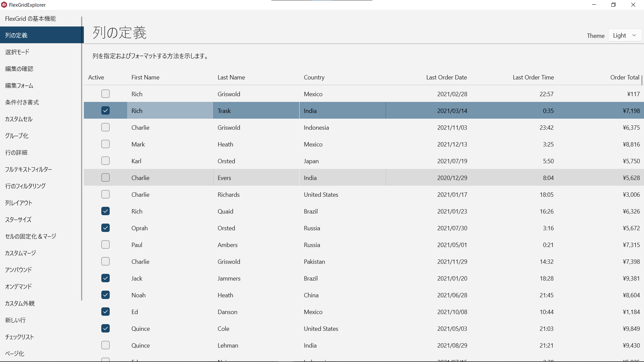The height and width of the screenshot is (362, 644).
Task: Toggle Active checkbox for Rich Griswold
Action: click(105, 94)
